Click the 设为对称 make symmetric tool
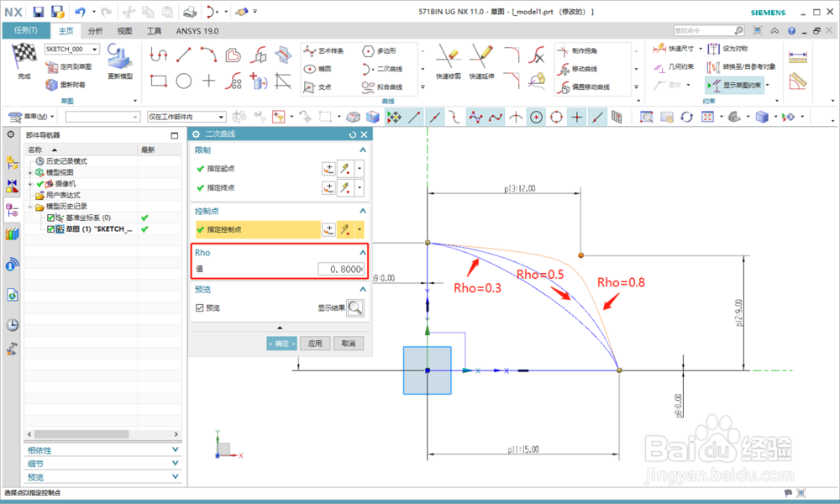Screen dimensions: 840x504 pyautogui.click(x=727, y=49)
